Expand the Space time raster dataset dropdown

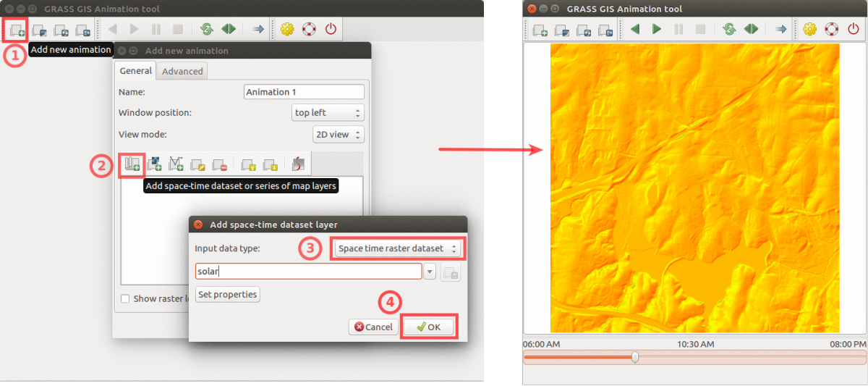398,248
